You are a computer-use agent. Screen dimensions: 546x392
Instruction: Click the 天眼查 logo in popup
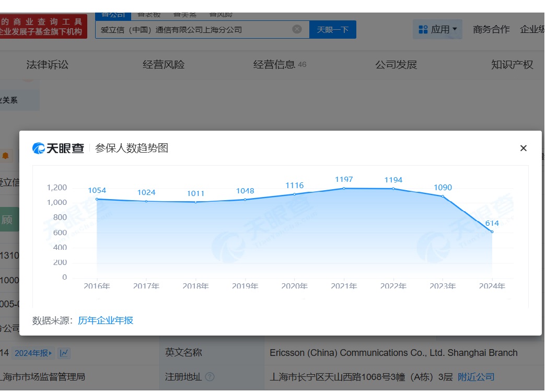[x=58, y=148]
